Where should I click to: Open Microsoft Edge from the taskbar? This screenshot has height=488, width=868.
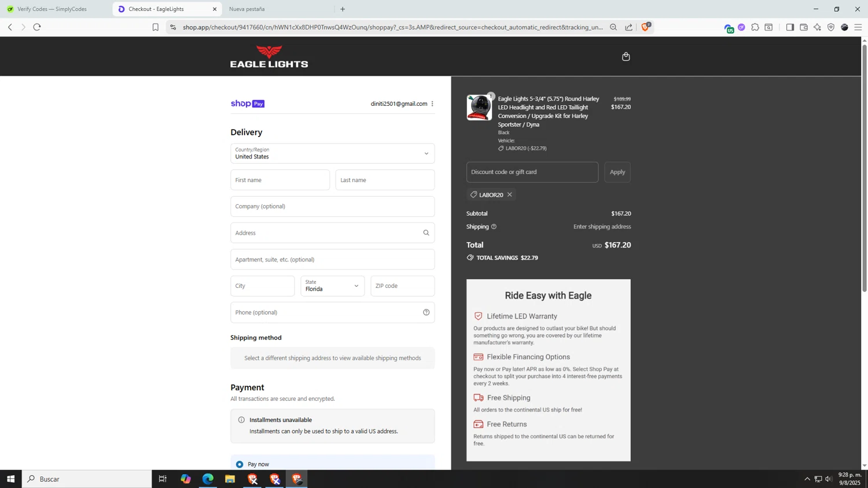pos(208,479)
